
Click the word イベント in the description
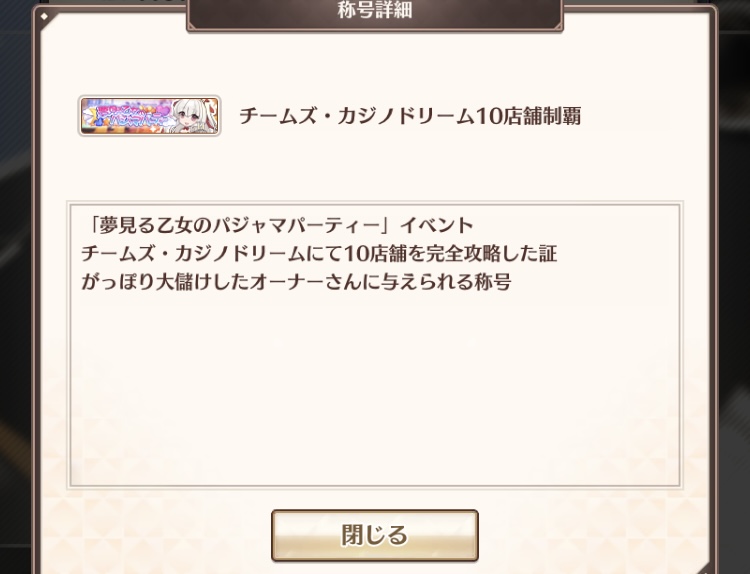437,225
